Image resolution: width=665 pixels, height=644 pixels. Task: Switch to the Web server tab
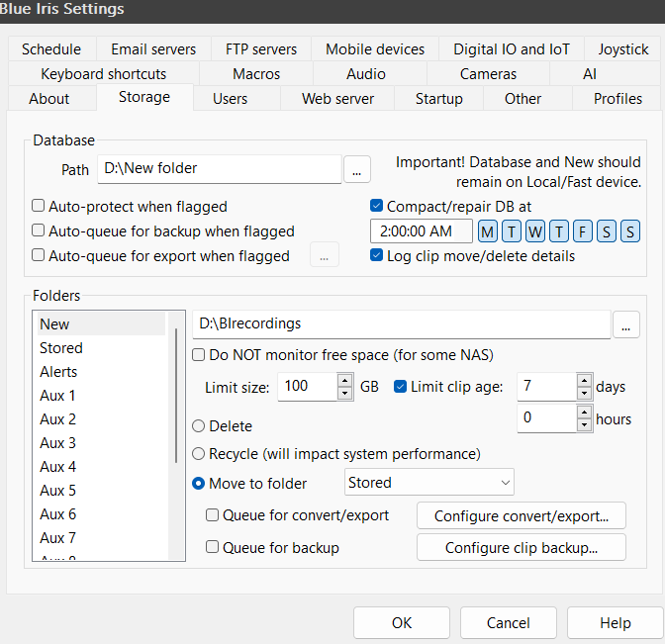[337, 98]
